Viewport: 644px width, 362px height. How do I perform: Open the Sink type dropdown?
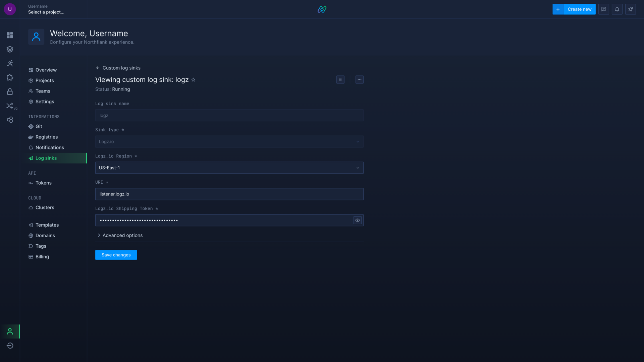[x=229, y=141]
